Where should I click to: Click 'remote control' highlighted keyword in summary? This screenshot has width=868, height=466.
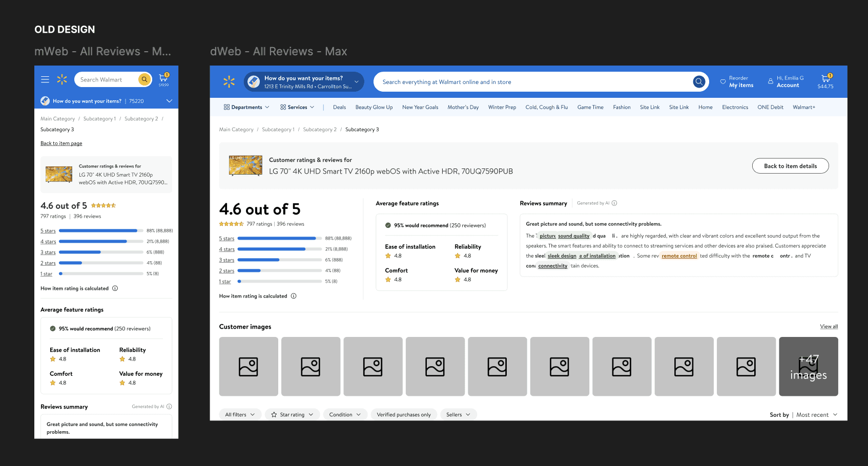(679, 256)
